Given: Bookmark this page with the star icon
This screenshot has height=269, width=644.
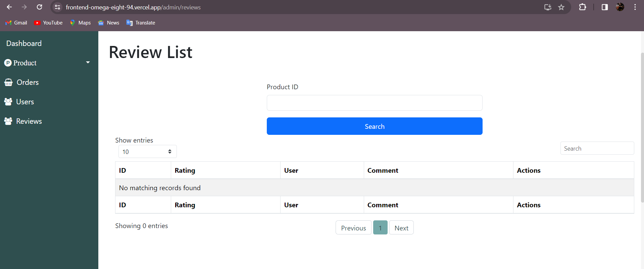Looking at the screenshot, I should coord(561,7).
